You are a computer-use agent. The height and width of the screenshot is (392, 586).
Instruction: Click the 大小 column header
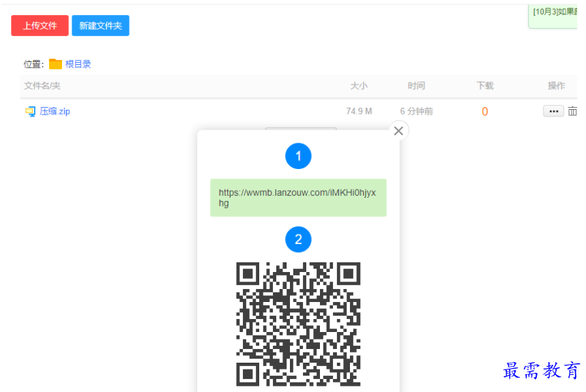(359, 86)
